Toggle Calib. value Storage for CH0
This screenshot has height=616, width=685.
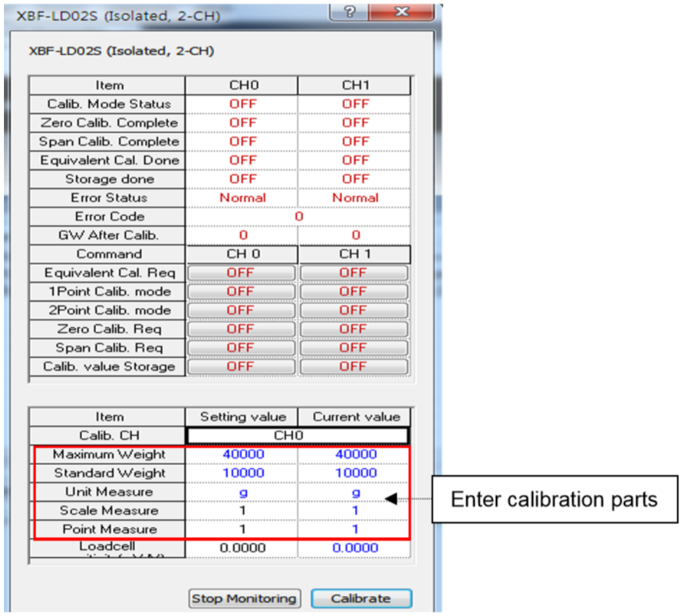click(x=241, y=366)
